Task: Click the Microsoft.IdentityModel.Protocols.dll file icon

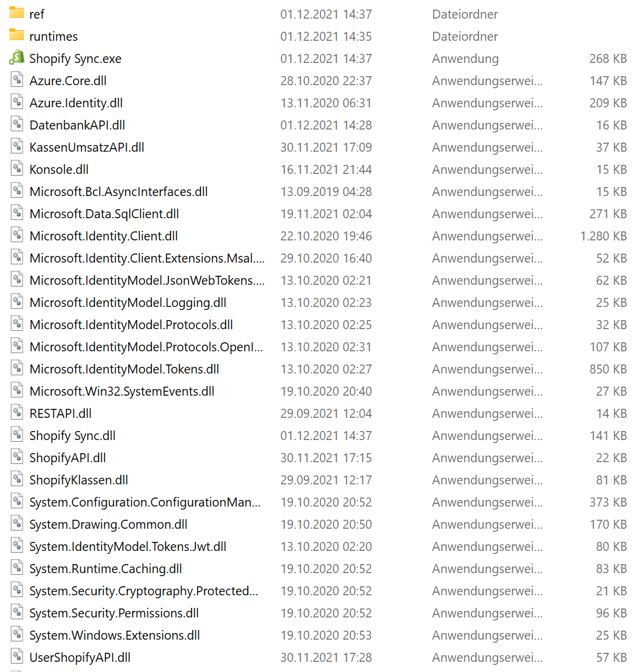Action: (x=17, y=324)
